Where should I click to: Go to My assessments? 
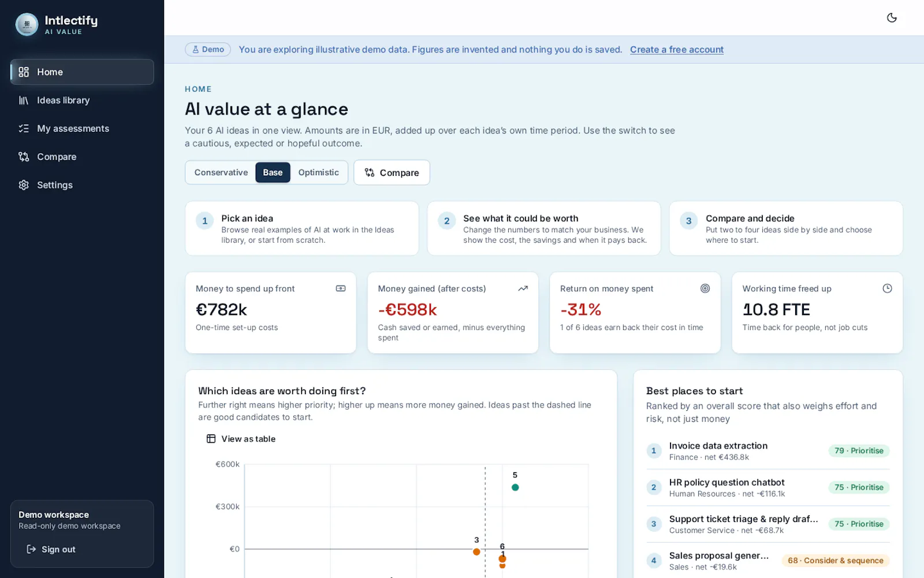click(82, 129)
